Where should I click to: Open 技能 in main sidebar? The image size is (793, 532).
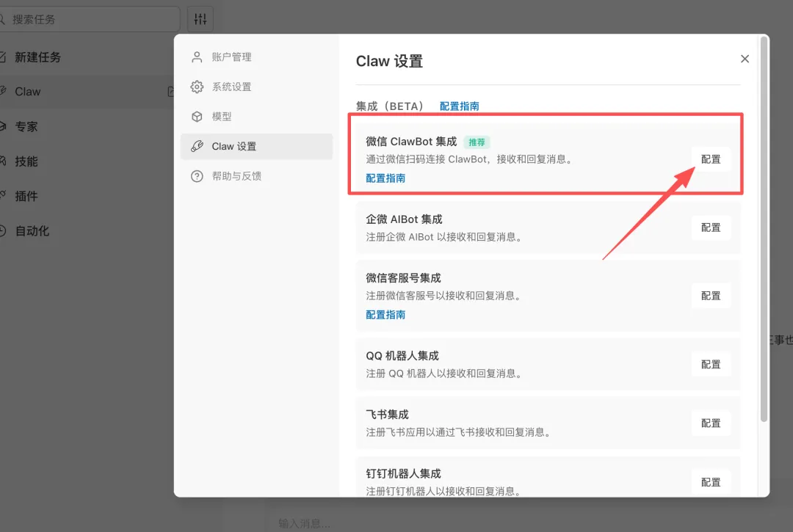[86, 161]
